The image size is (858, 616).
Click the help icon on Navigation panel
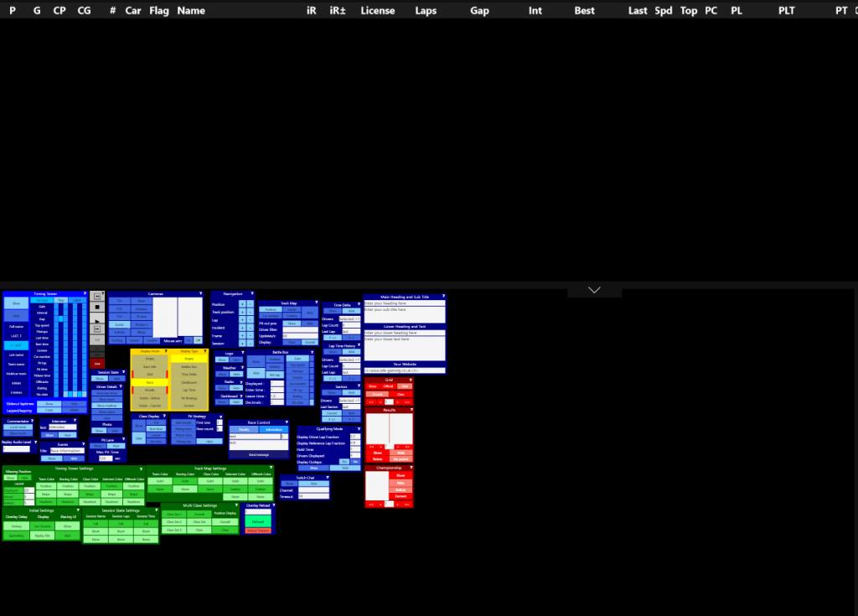coord(251,294)
